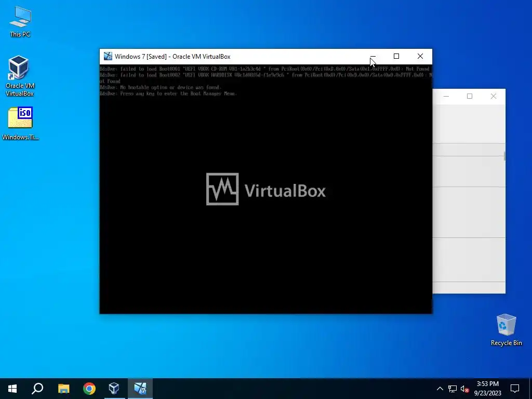Screen dimensions: 532x399
Task: Maximize the Windows 7 VM window
Action: (396, 56)
